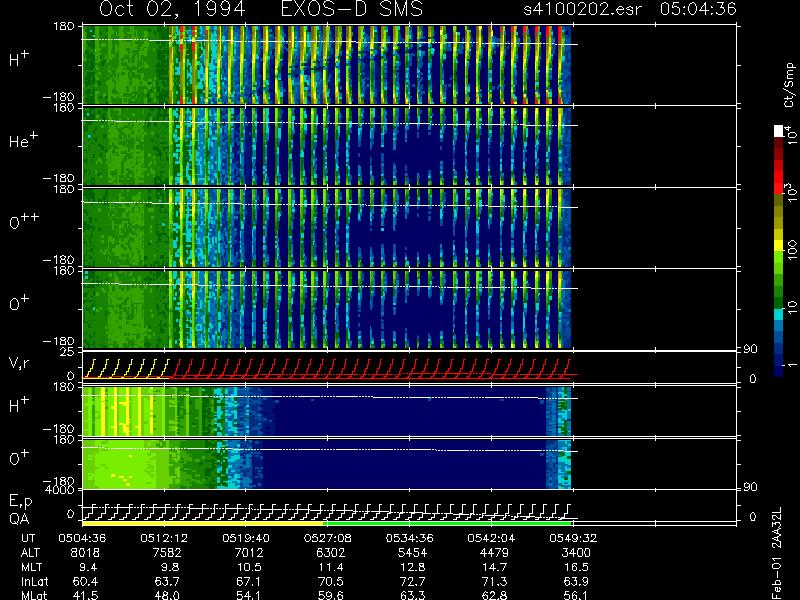Click the UT value "0542:04"
This screenshot has width=800, height=600.
(491, 538)
